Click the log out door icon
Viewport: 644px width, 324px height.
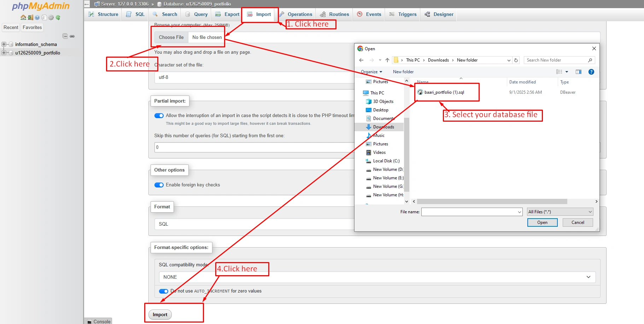(30, 17)
